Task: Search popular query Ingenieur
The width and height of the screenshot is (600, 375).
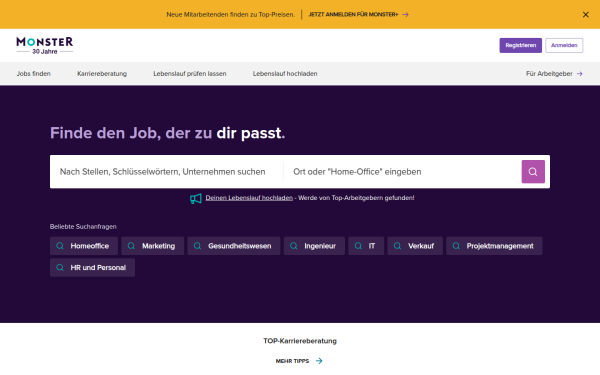Action: coord(314,246)
